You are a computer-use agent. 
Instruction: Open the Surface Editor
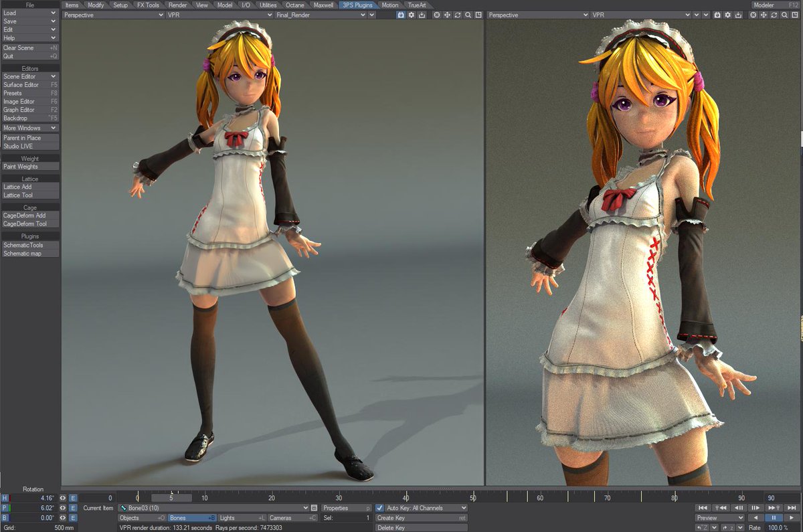coord(20,84)
